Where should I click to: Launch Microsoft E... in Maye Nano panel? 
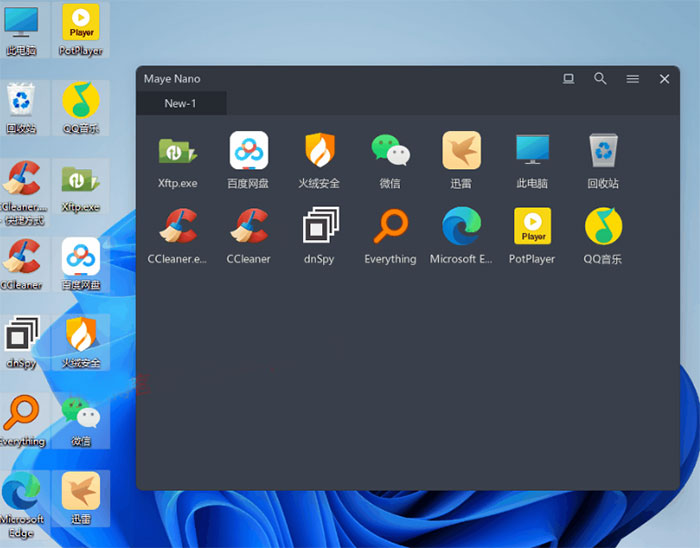(x=461, y=236)
